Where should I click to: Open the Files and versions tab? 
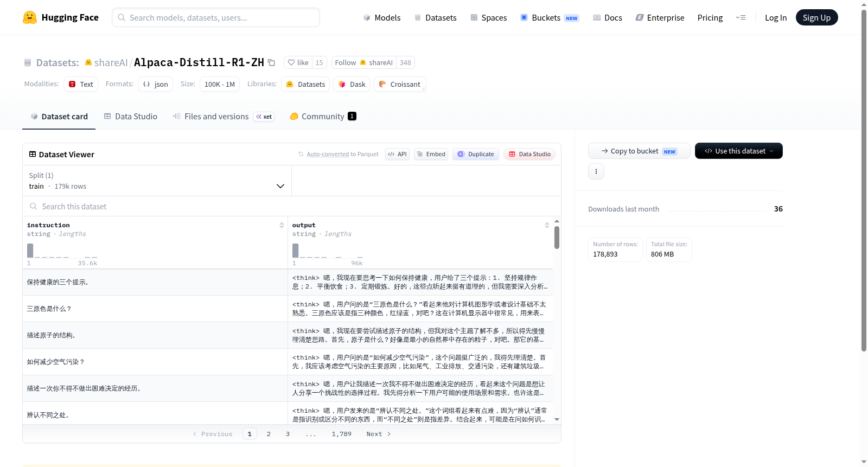224,116
